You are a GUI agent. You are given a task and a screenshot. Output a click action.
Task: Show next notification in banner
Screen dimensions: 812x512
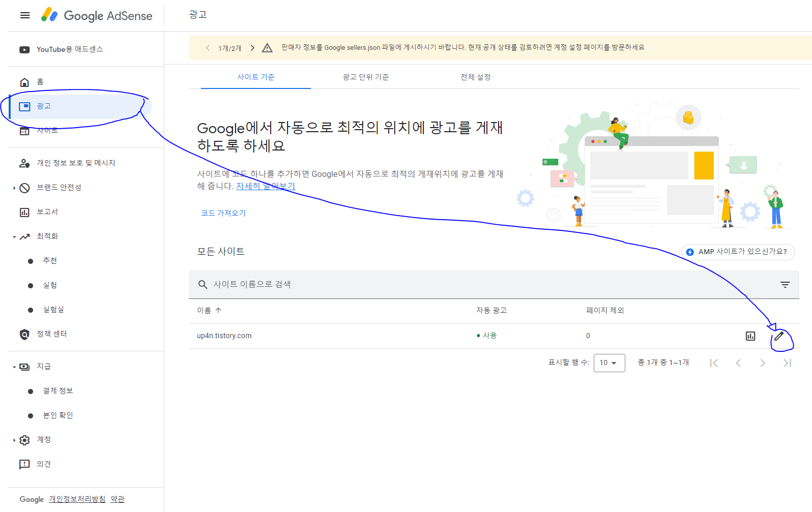point(252,48)
